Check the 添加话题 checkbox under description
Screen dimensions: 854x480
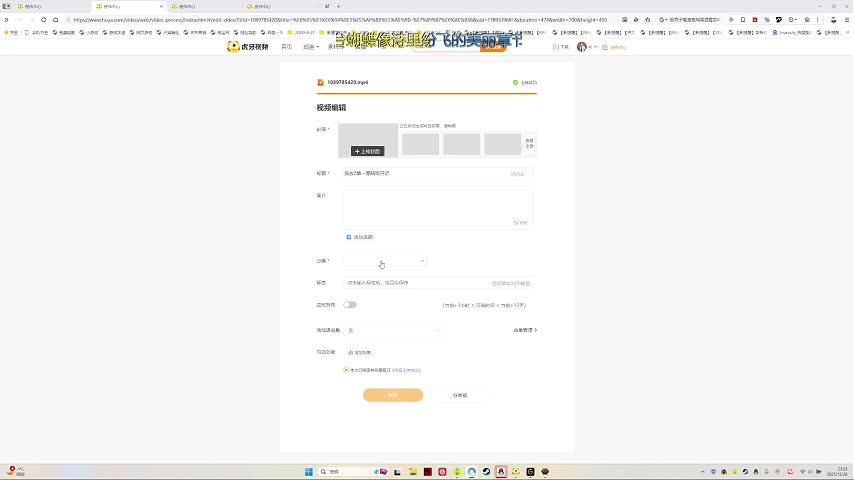349,237
